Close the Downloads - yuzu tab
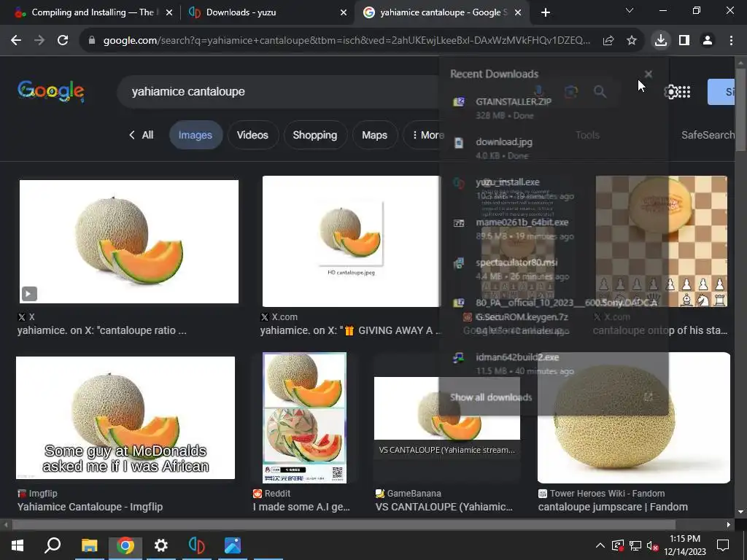 344,12
